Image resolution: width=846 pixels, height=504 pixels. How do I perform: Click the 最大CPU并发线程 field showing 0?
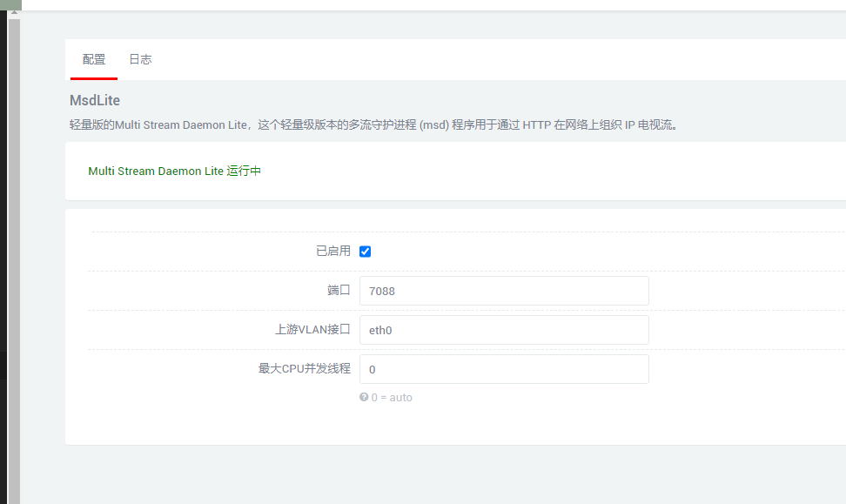tap(504, 368)
